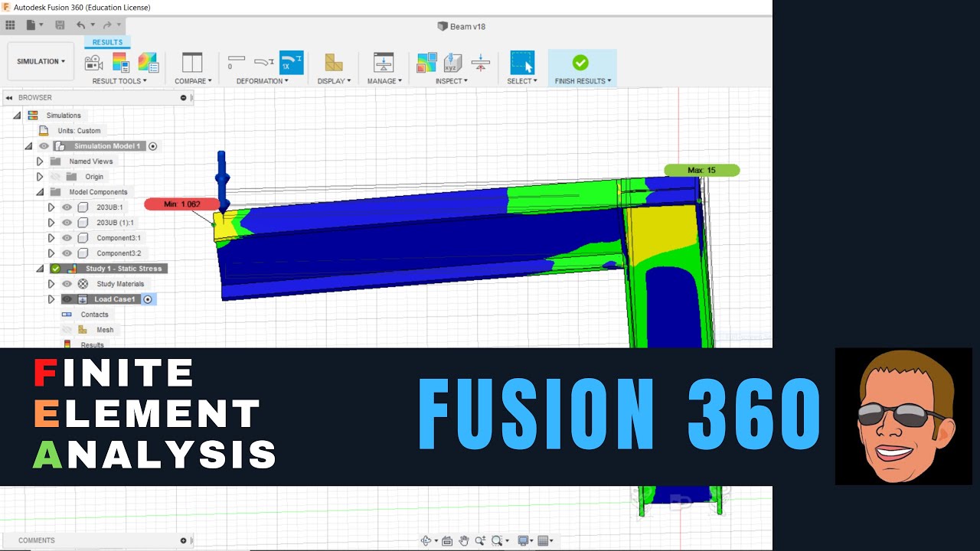The width and height of the screenshot is (980, 551).
Task: Select the Contacts tree item
Action: click(x=94, y=315)
